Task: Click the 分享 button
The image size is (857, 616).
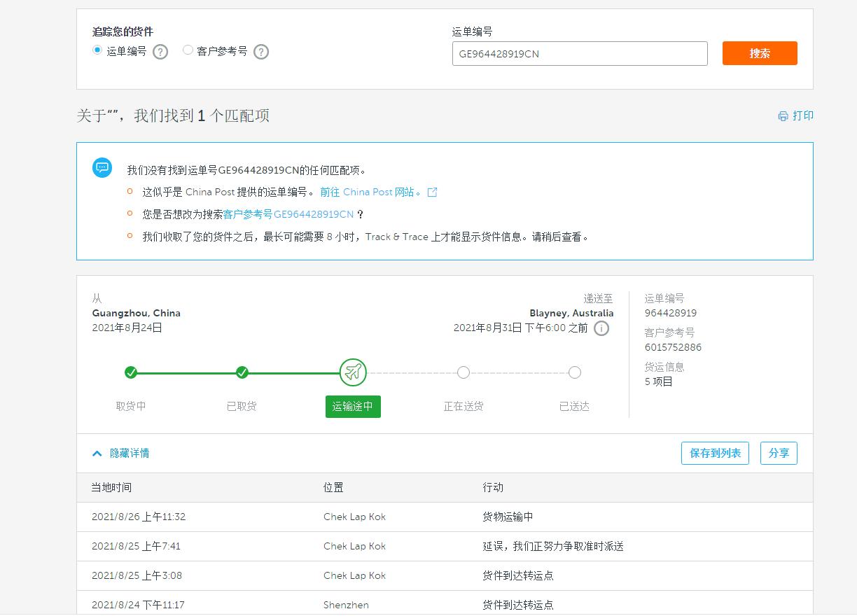Action: point(779,453)
